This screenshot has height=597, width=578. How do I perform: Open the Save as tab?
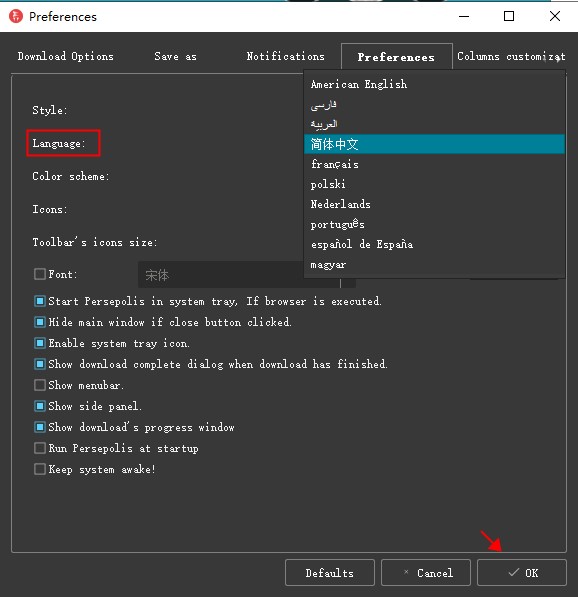click(176, 56)
